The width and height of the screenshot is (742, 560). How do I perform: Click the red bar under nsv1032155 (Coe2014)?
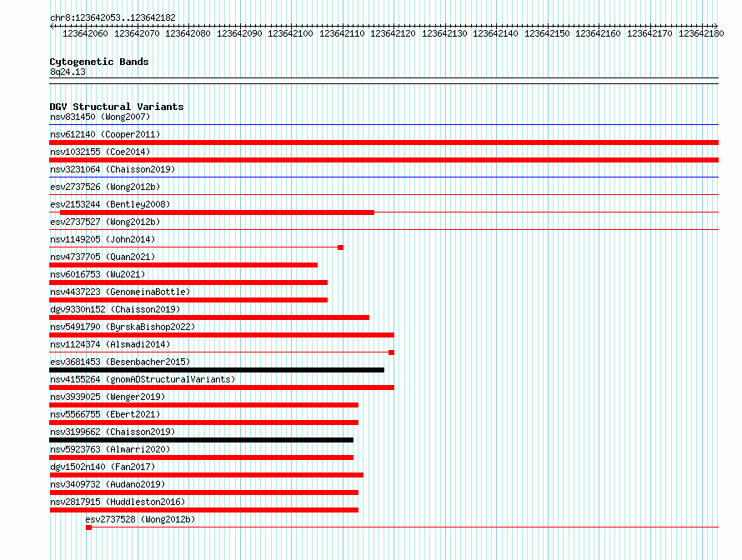coord(384,160)
